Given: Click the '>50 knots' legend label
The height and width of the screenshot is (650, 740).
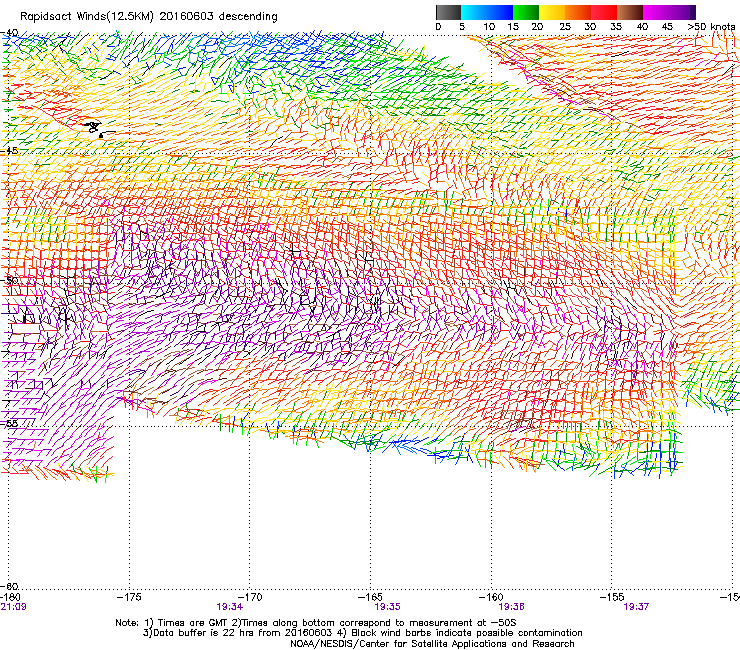Looking at the screenshot, I should [x=711, y=27].
